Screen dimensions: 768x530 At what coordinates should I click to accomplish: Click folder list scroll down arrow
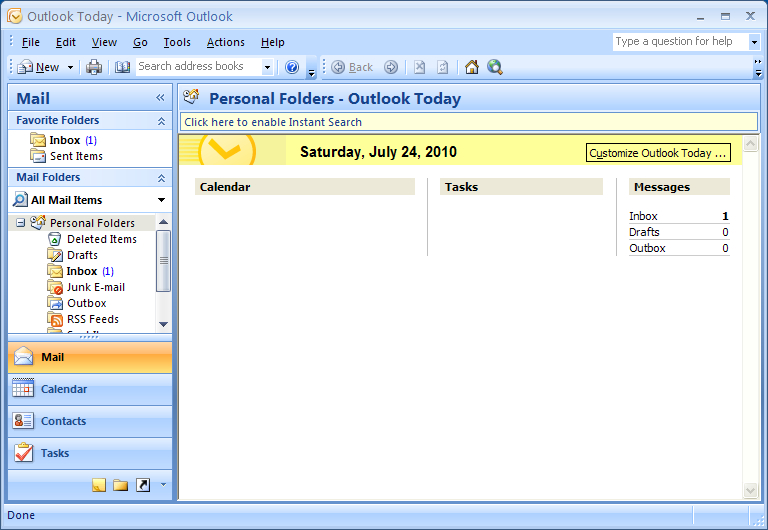(164, 324)
